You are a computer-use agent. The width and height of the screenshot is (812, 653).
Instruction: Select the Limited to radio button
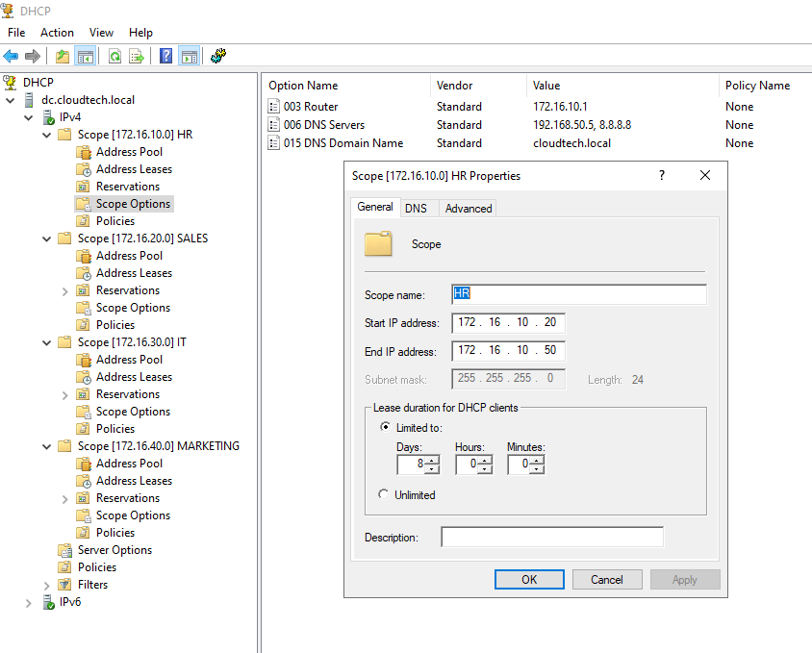click(x=385, y=427)
